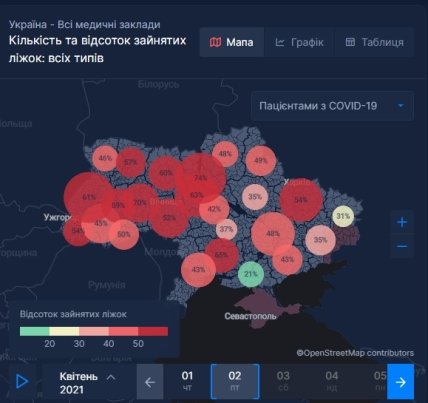
Task: Click the Севастополь map label
Action: tap(250, 316)
